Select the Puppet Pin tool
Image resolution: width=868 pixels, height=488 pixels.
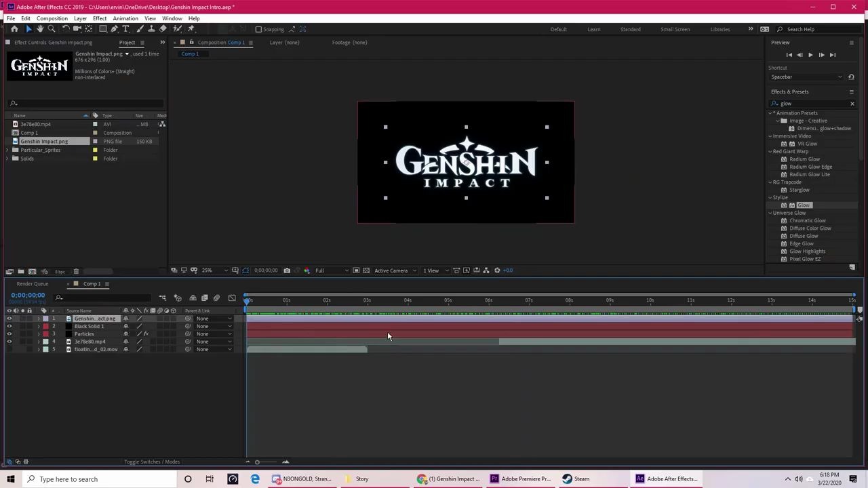(x=191, y=29)
